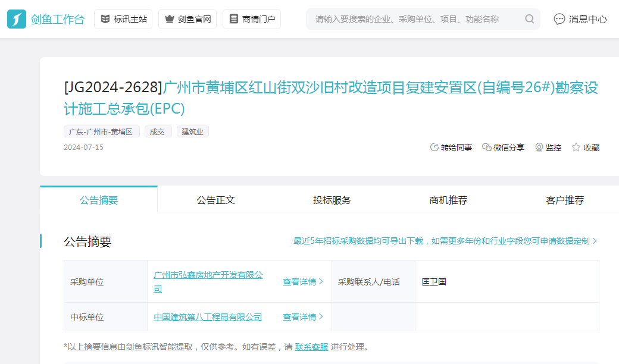Click the 中标单位 label cell
Screen dimensions: 619x364
(106, 316)
